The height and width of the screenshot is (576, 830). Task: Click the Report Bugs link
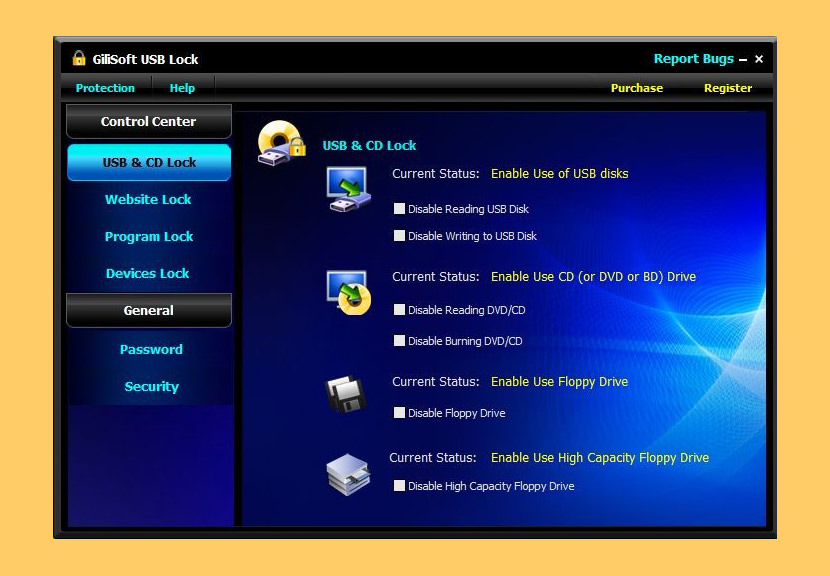[x=694, y=58]
